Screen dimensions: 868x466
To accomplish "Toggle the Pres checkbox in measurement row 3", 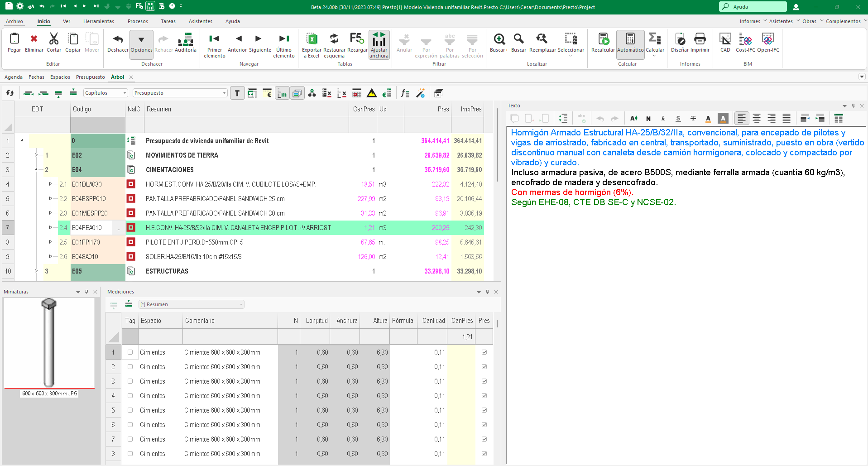I will (x=484, y=381).
